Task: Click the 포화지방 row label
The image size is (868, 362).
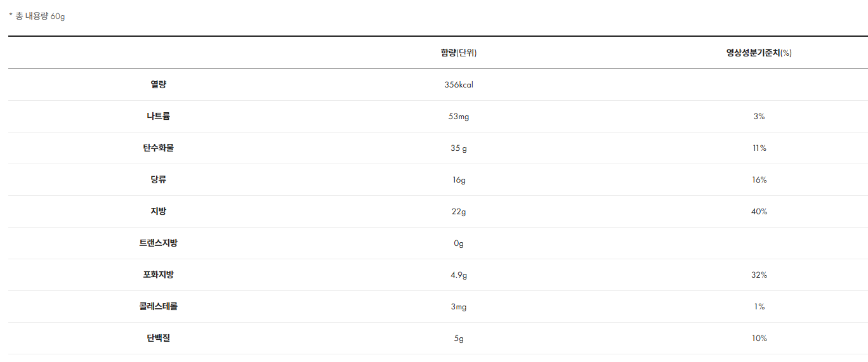Action: click(158, 275)
